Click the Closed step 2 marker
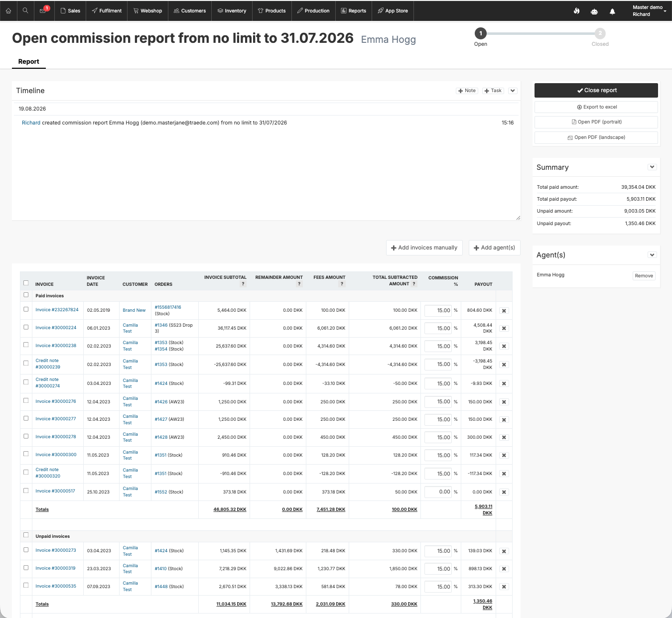Viewport: 672px width, 618px height. (x=600, y=33)
